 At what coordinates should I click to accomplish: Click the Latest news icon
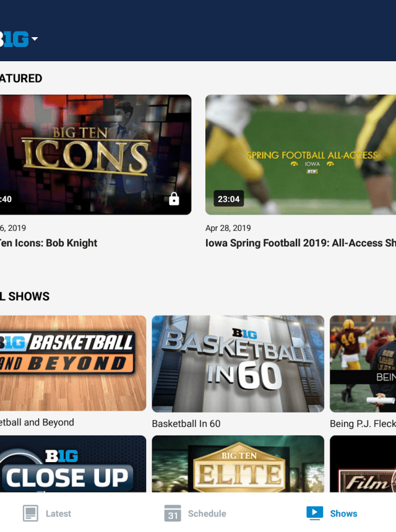pos(30,513)
